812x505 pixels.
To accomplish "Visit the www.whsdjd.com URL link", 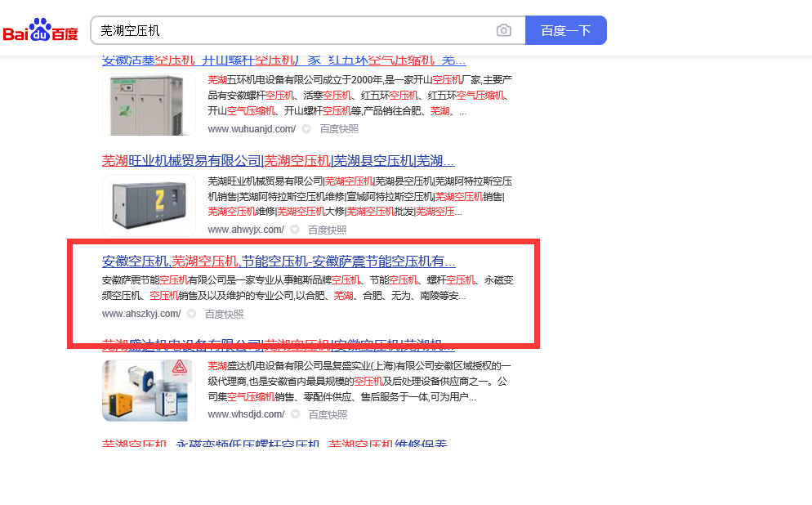I will click(x=246, y=414).
